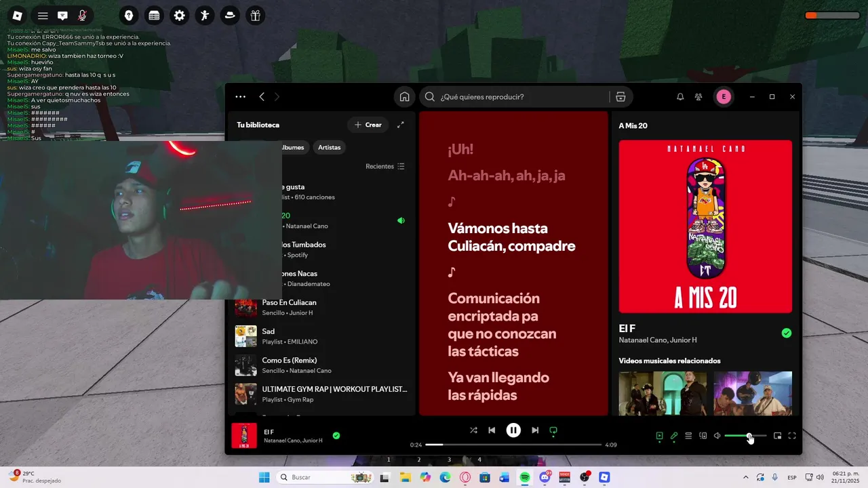The height and width of the screenshot is (488, 868).
Task: Toggle repeat mode
Action: click(553, 430)
